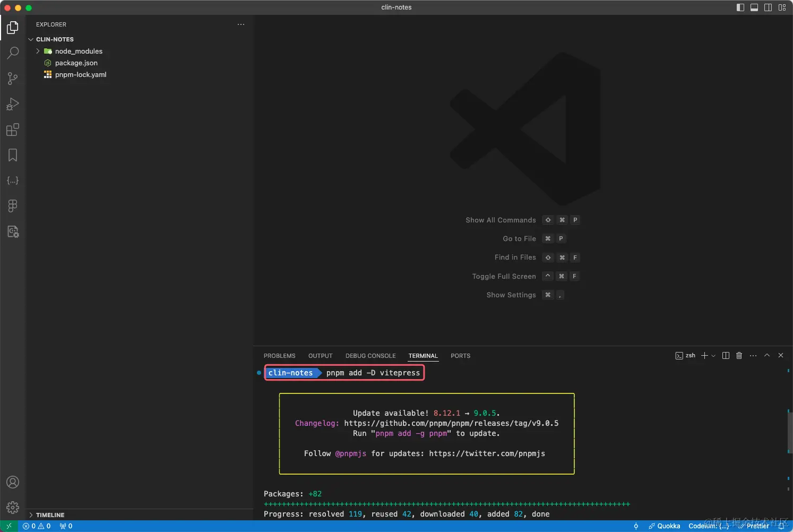Click the Show Settings hint text
The image size is (793, 532).
(x=511, y=295)
